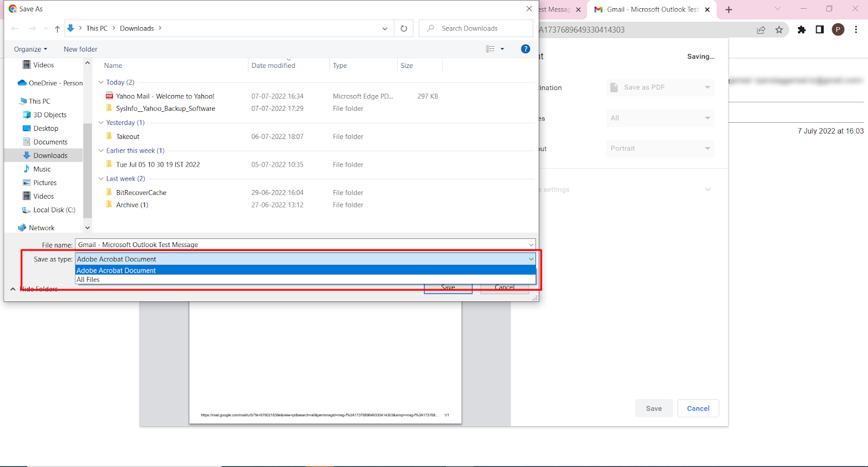Select the Takeout folder icon
Viewport: 868px width, 467px height.
[109, 136]
